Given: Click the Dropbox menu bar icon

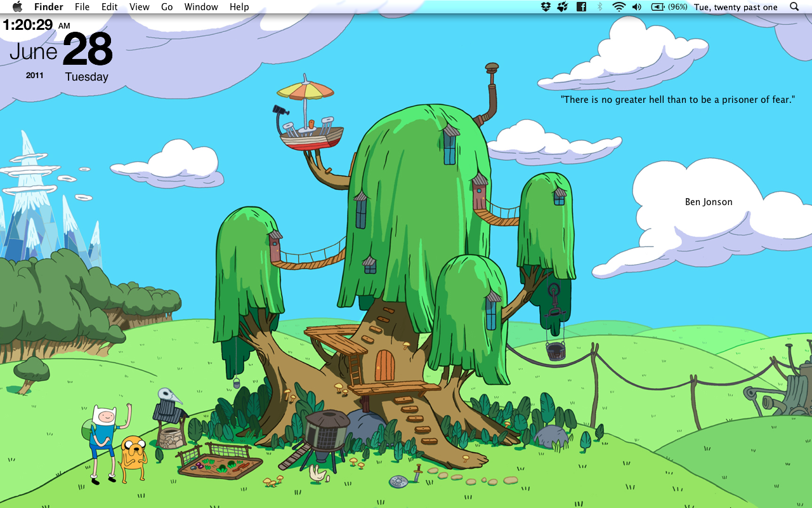Looking at the screenshot, I should click(546, 7).
